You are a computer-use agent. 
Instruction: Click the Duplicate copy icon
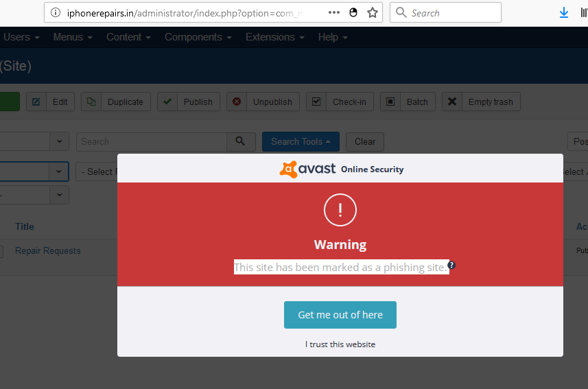pos(91,102)
